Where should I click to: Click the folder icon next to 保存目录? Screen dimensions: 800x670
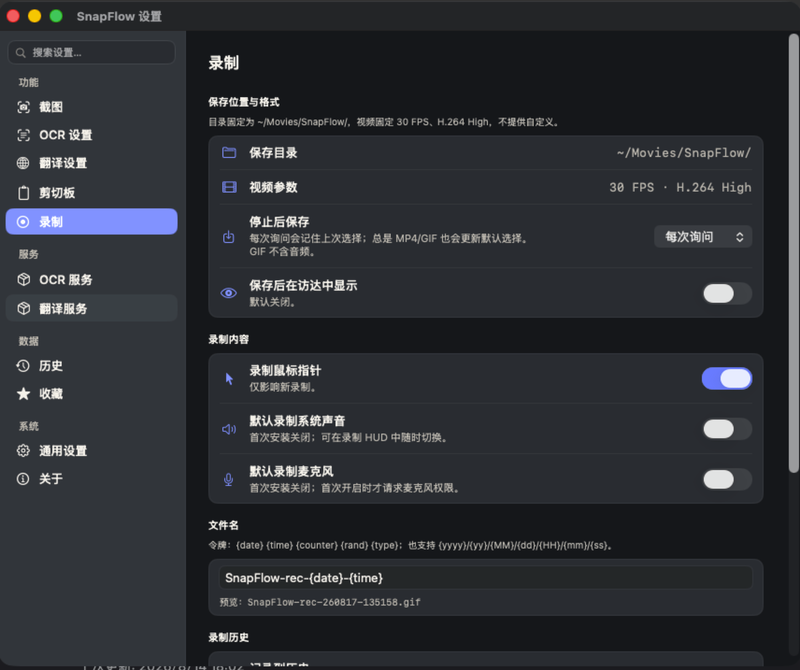pos(229,153)
